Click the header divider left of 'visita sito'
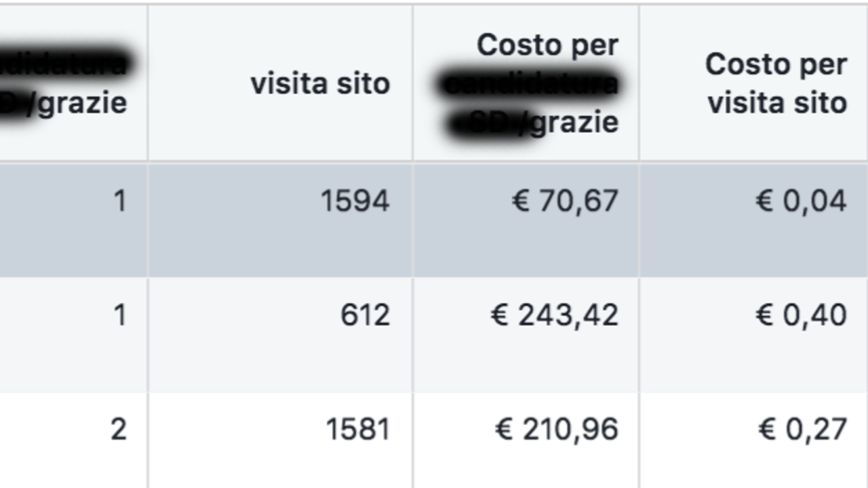Viewport: 868px width, 488px height. 148,84
